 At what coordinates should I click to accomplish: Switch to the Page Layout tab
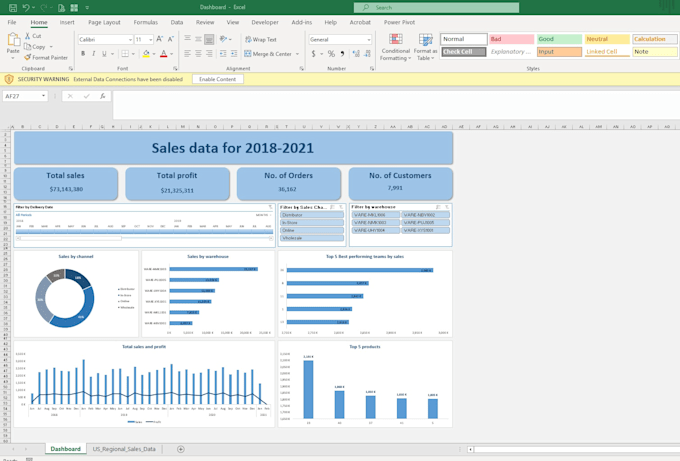tap(104, 22)
